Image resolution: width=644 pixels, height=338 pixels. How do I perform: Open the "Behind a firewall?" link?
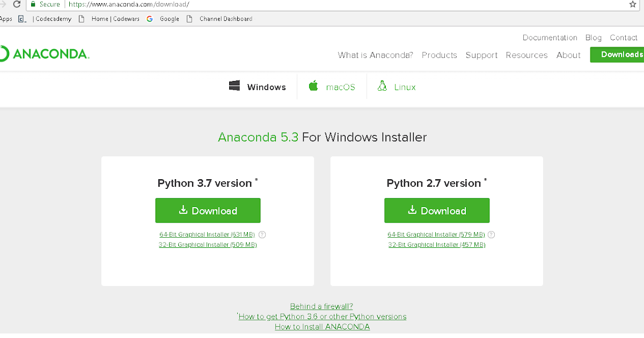(x=321, y=306)
